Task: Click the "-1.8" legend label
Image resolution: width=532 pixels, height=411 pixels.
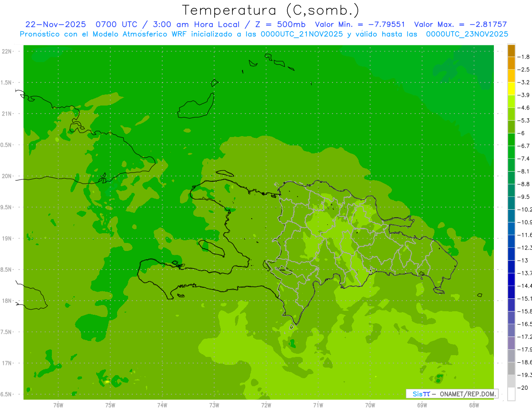Action: coord(524,57)
